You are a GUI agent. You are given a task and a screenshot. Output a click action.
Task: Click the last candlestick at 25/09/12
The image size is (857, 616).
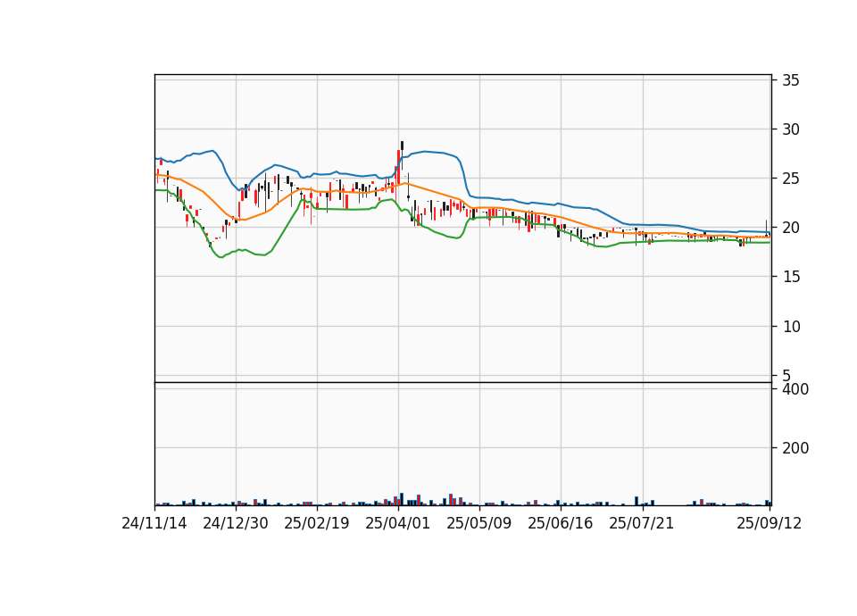click(x=769, y=234)
